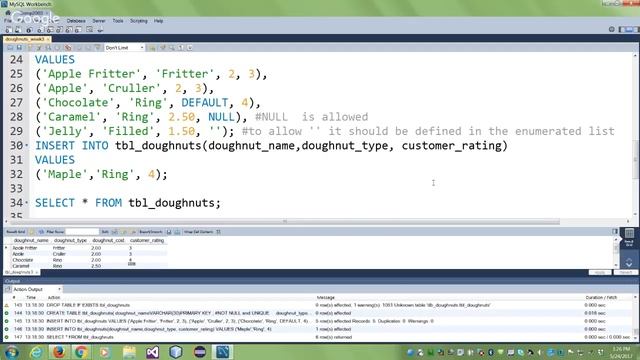Image resolution: width=640 pixels, height=360 pixels.
Task: Rollback transaction icon in editor toolbar
Action: click(x=88, y=48)
